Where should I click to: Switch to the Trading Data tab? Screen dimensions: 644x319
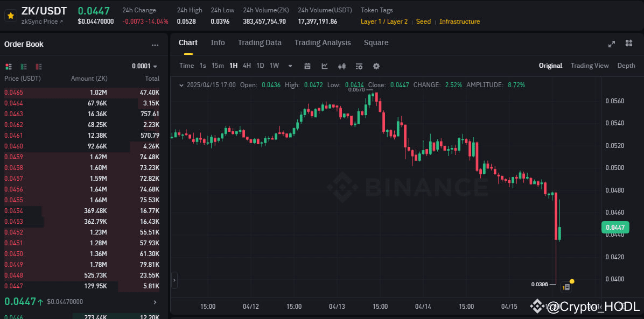tap(260, 42)
